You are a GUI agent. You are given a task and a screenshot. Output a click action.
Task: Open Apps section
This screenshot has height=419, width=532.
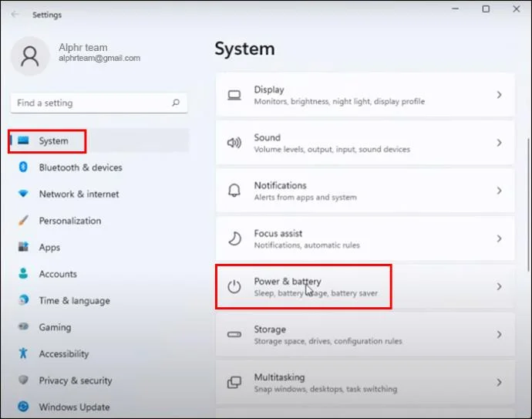(x=99, y=247)
